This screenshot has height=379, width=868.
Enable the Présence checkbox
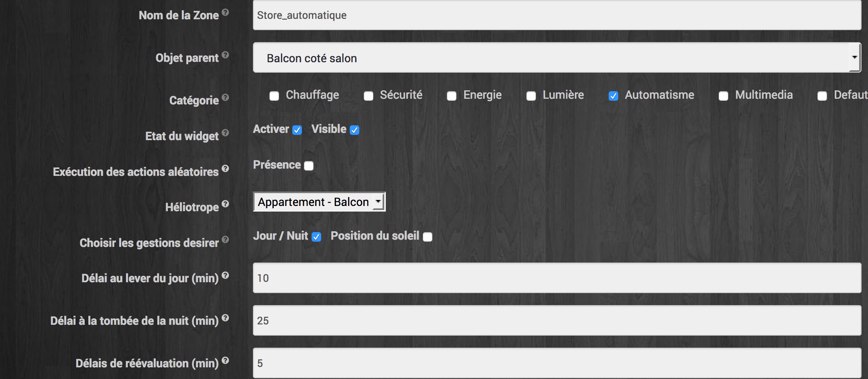[x=309, y=166]
